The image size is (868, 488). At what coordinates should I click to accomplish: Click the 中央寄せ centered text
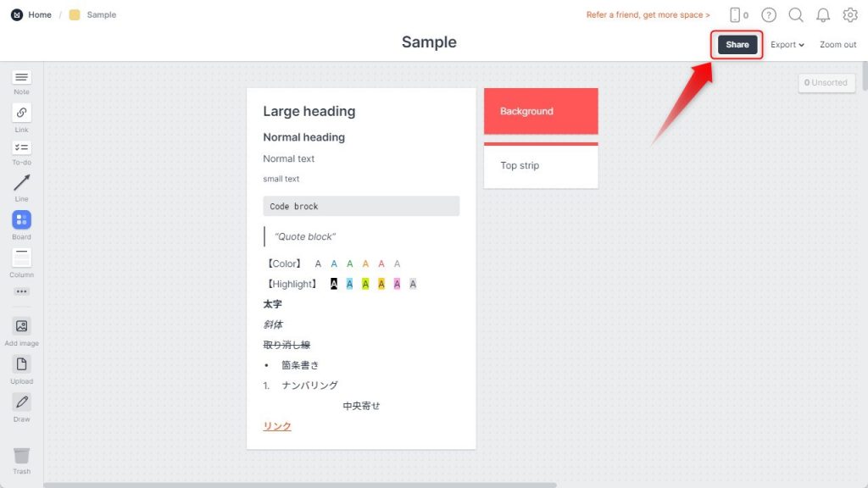pyautogui.click(x=361, y=406)
